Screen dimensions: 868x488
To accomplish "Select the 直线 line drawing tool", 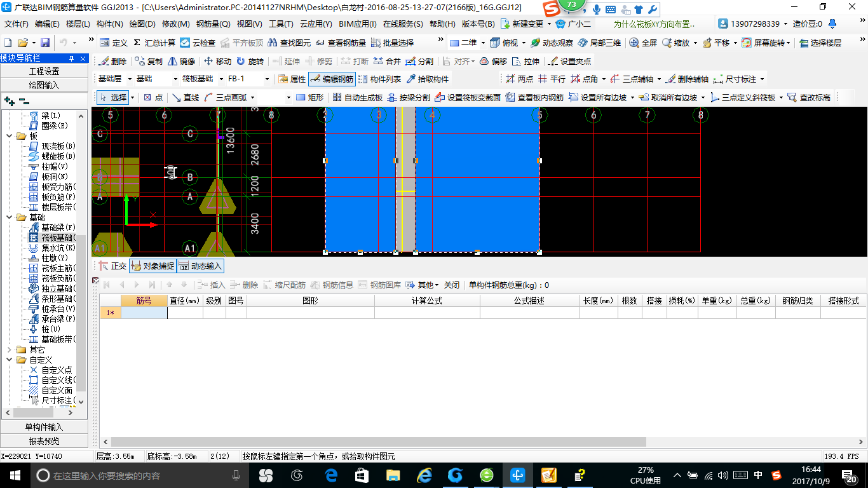I will click(x=185, y=97).
